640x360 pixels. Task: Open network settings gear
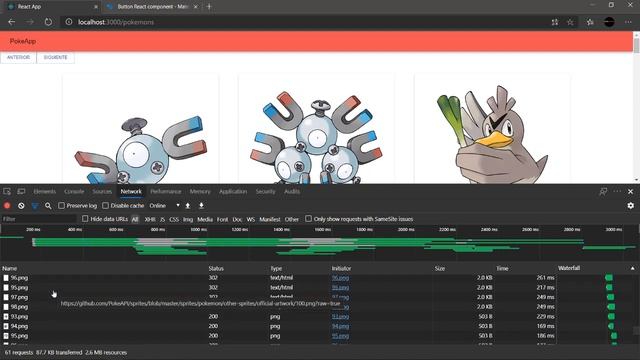[631, 206]
